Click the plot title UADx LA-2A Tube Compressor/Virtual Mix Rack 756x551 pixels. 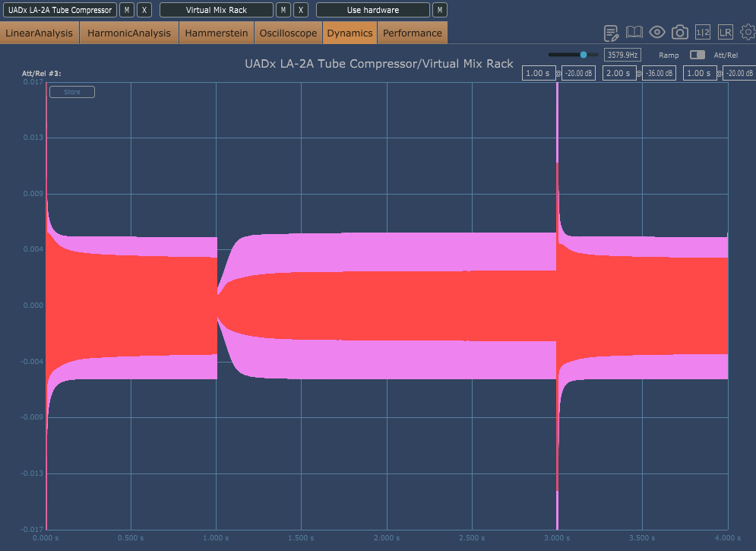[379, 64]
